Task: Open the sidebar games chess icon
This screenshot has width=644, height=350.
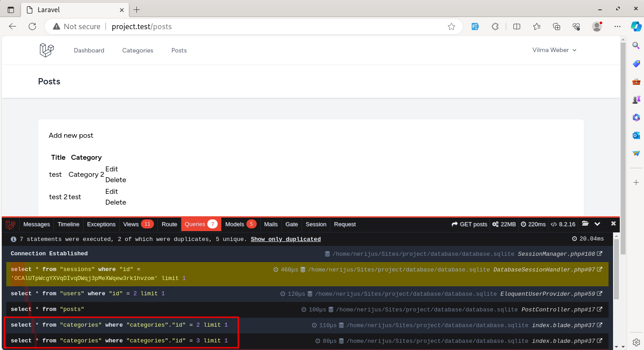Action: coord(636,100)
